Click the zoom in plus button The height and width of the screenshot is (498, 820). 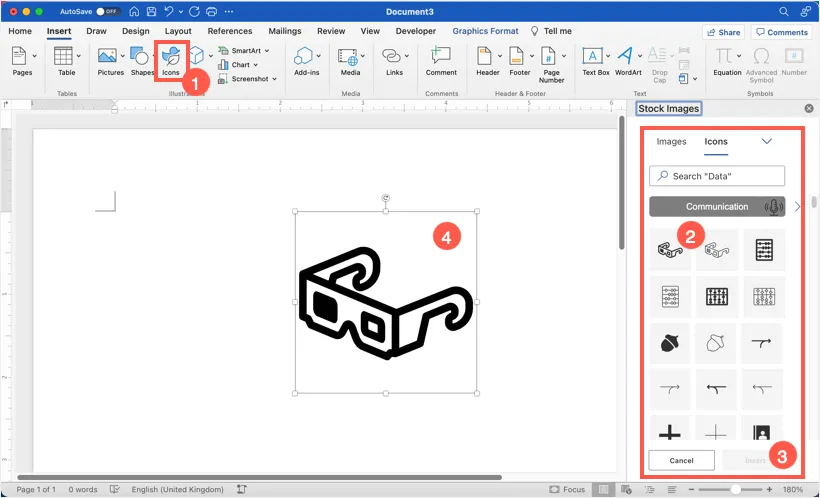[769, 490]
